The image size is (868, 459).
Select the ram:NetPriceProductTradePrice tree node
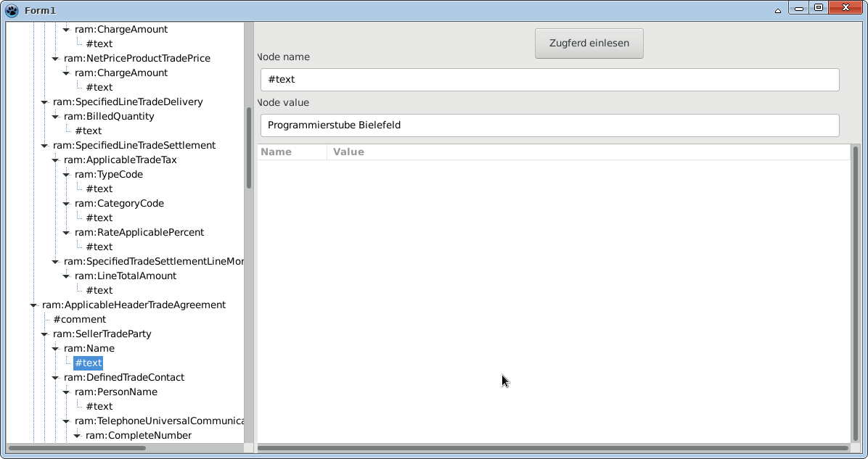tap(136, 58)
